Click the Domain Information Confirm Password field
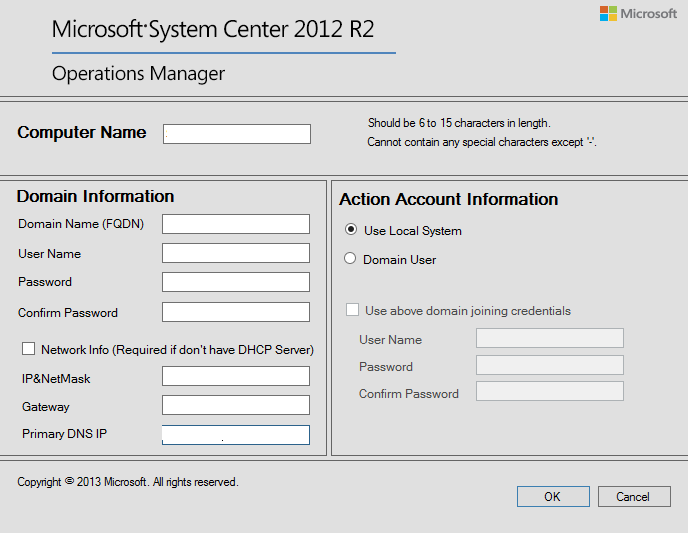 pyautogui.click(x=236, y=312)
